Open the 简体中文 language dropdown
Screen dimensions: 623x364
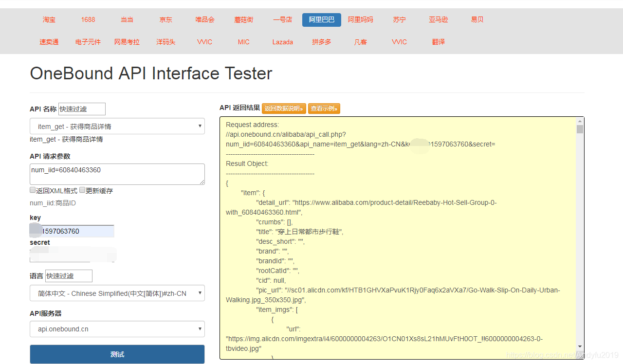[x=117, y=293]
